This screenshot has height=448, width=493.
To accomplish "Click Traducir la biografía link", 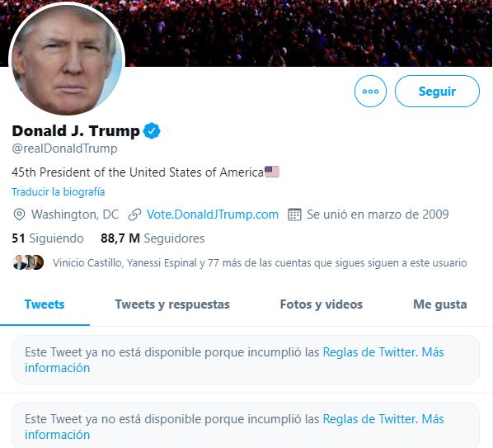I will click(x=59, y=192).
